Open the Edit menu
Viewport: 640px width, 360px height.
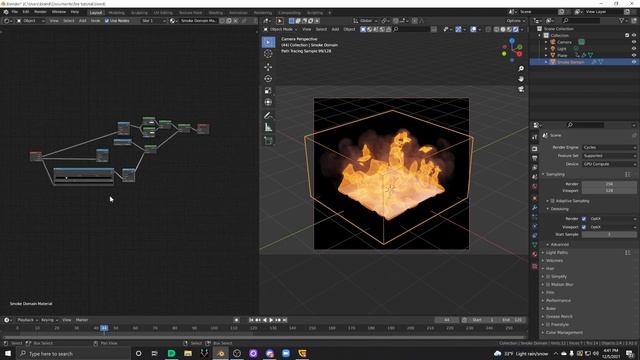coord(26,12)
